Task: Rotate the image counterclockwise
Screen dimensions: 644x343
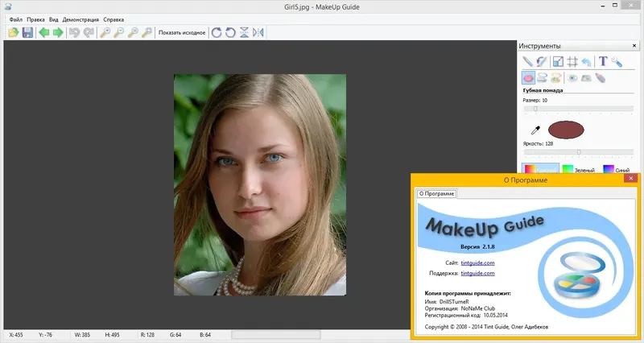Action: pos(230,32)
